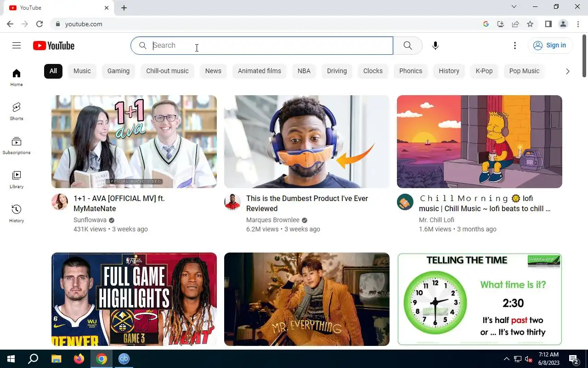This screenshot has width=588, height=368.
Task: Go to Home in sidebar
Action: point(17,78)
